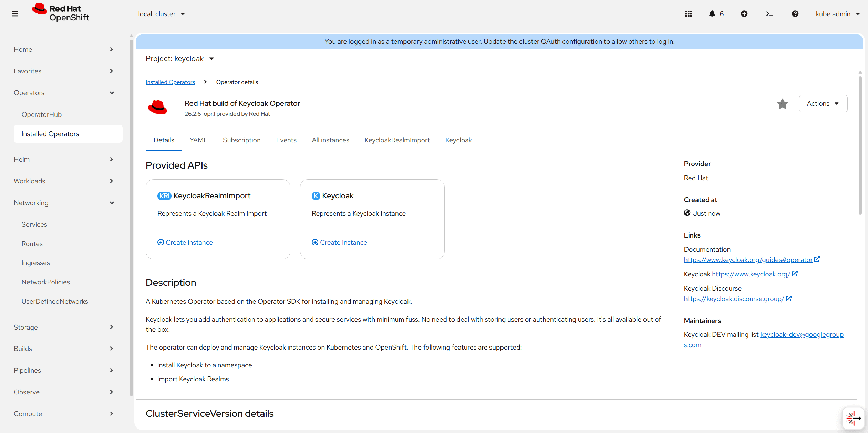
Task: Switch to the Keycloak tab
Action: (x=458, y=140)
